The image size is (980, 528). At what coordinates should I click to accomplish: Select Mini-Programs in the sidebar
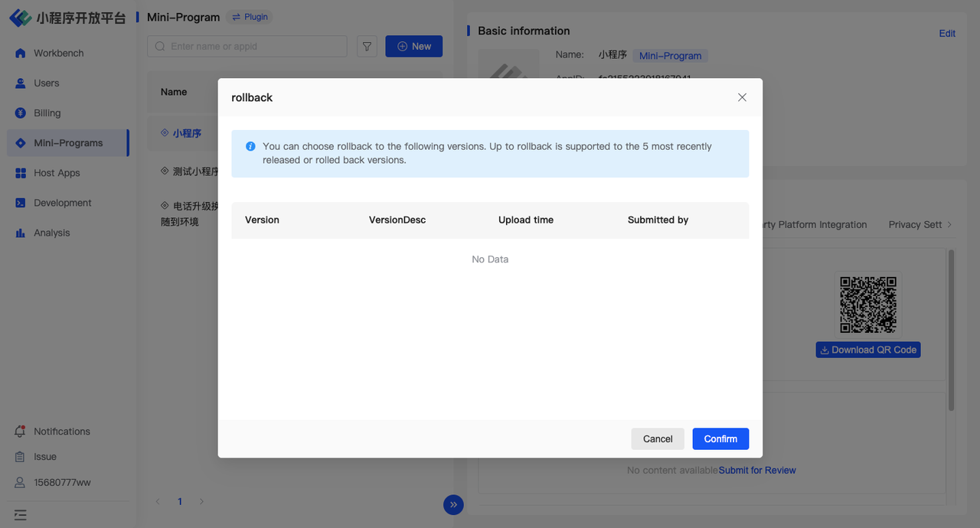click(68, 143)
